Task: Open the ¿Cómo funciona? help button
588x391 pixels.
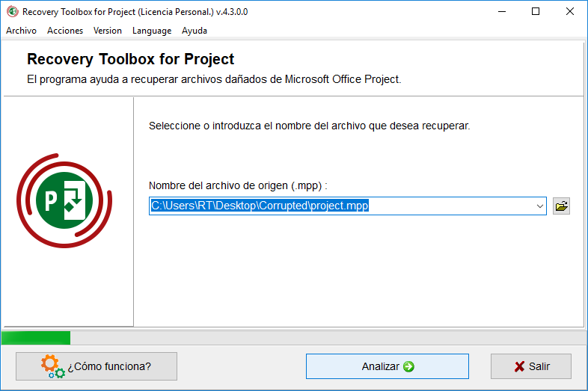Action: click(x=97, y=366)
